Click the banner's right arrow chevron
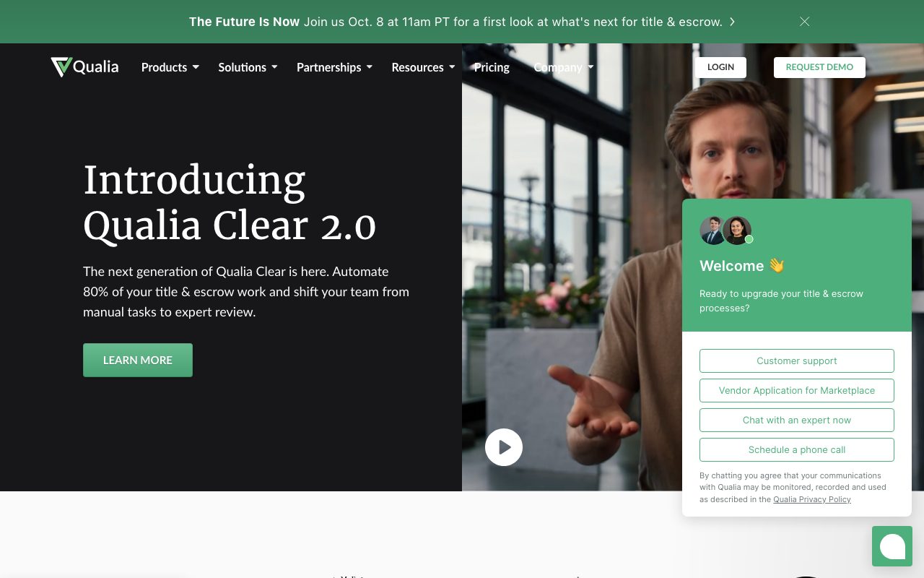 click(x=732, y=22)
